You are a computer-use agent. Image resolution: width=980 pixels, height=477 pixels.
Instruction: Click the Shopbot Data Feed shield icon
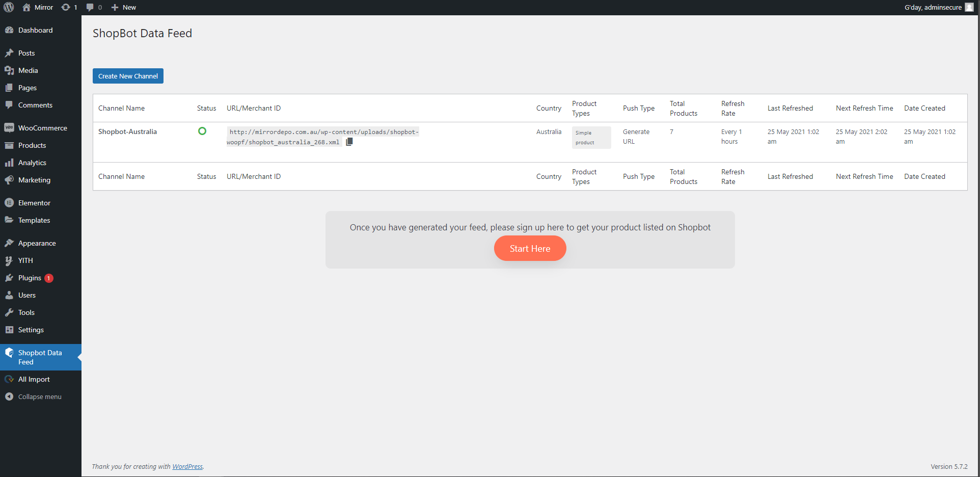pos(9,353)
